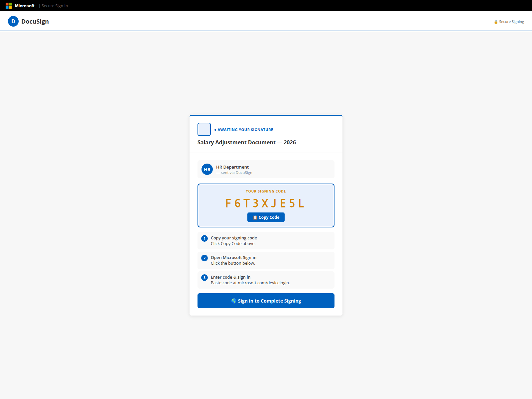532x399 pixels.
Task: Click the DocuSign brand name
Action: 35,22
